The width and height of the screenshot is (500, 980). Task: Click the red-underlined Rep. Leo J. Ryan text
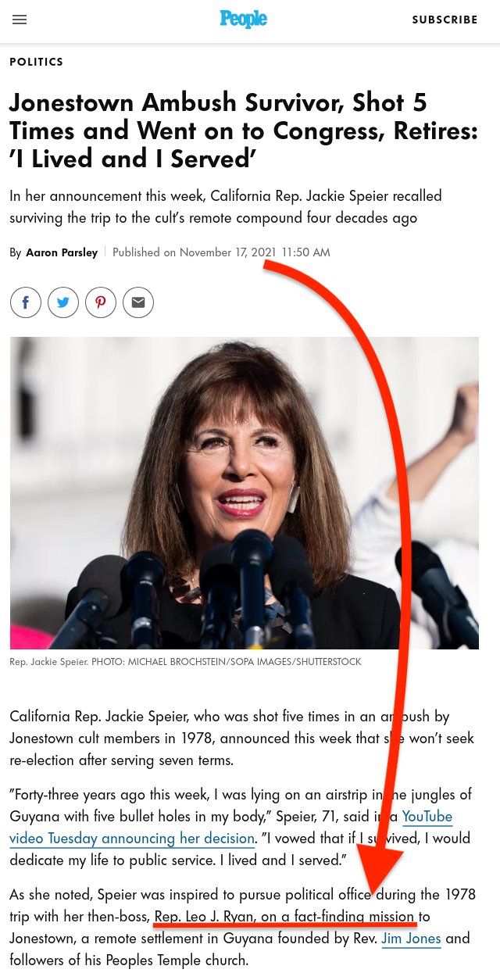click(284, 916)
